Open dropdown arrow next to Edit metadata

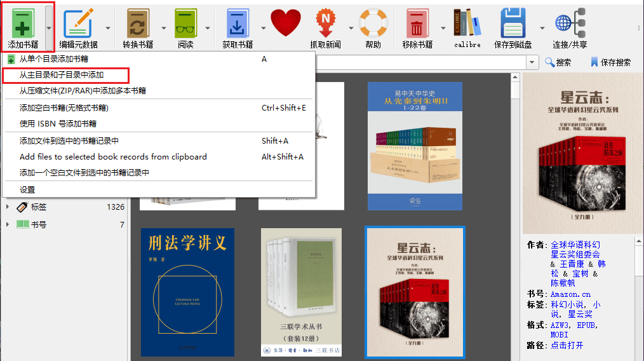coord(107,28)
